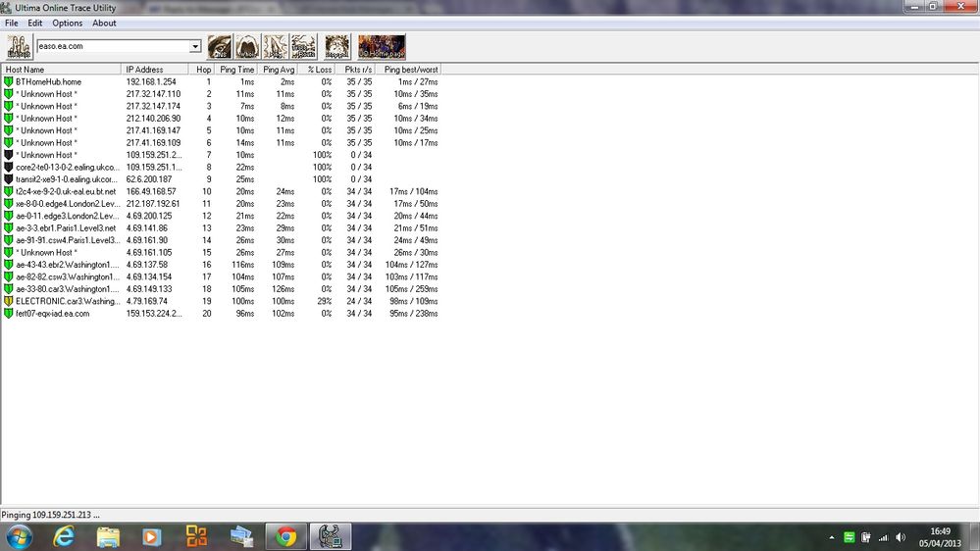Select IP address 62.6.200.187
Viewport: 980px width, 551px height.
149,179
